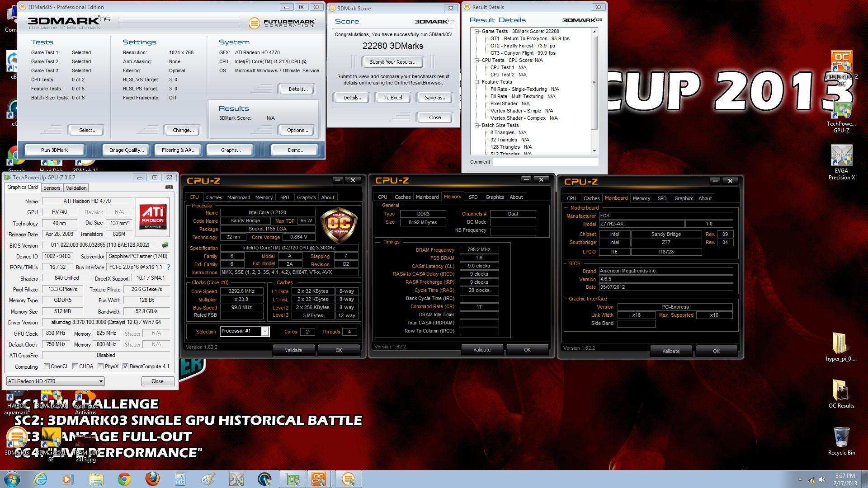Click the Filtering & AA button
868x488 pixels.
coord(179,150)
